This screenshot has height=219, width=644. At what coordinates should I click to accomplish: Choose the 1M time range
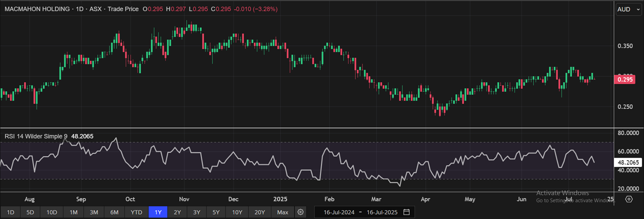point(73,212)
